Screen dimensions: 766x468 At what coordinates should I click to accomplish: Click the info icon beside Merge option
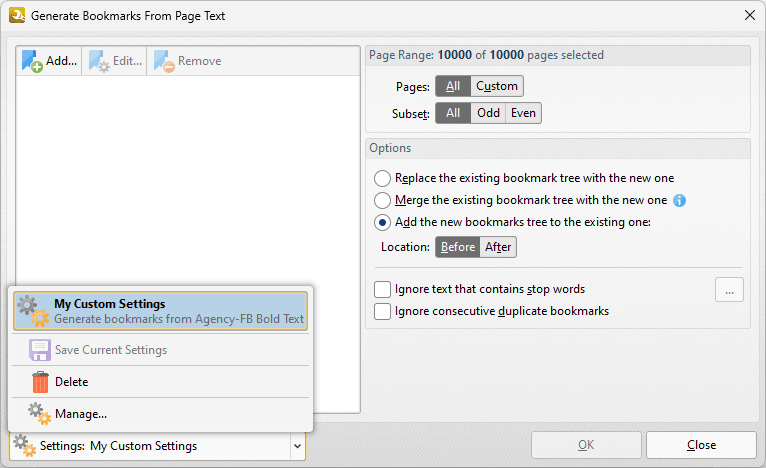(x=679, y=200)
